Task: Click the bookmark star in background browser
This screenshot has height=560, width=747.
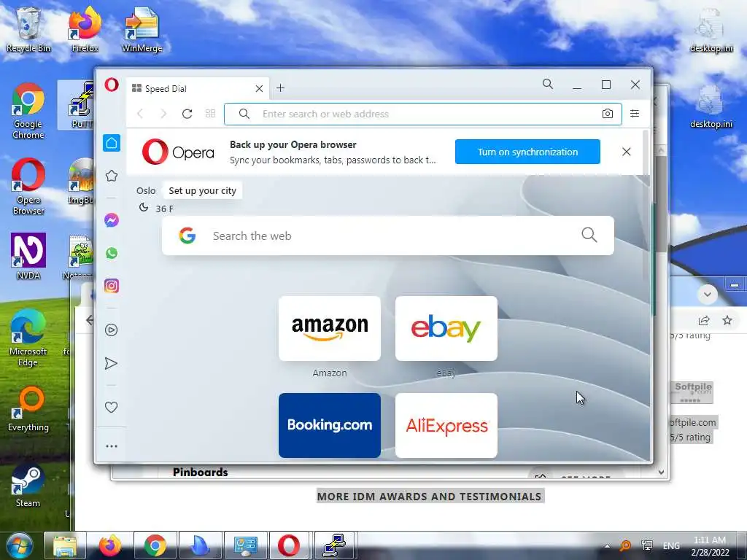Action: [x=727, y=320]
